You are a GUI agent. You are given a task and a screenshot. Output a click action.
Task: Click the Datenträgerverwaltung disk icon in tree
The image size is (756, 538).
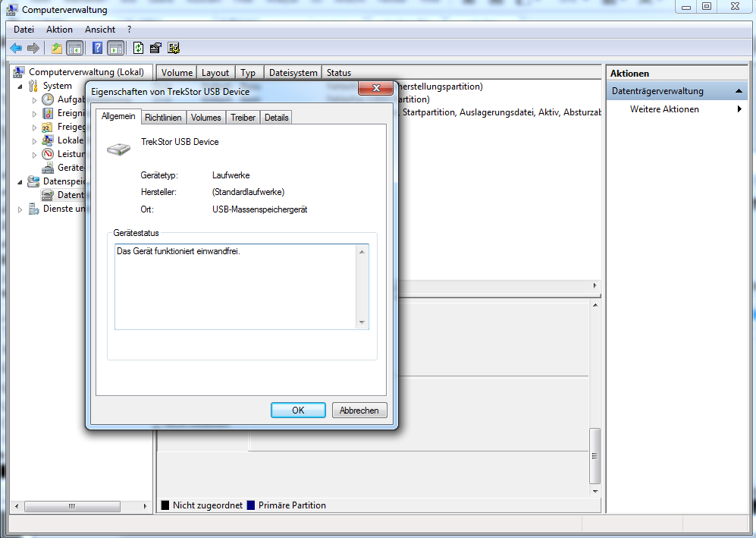(x=47, y=195)
